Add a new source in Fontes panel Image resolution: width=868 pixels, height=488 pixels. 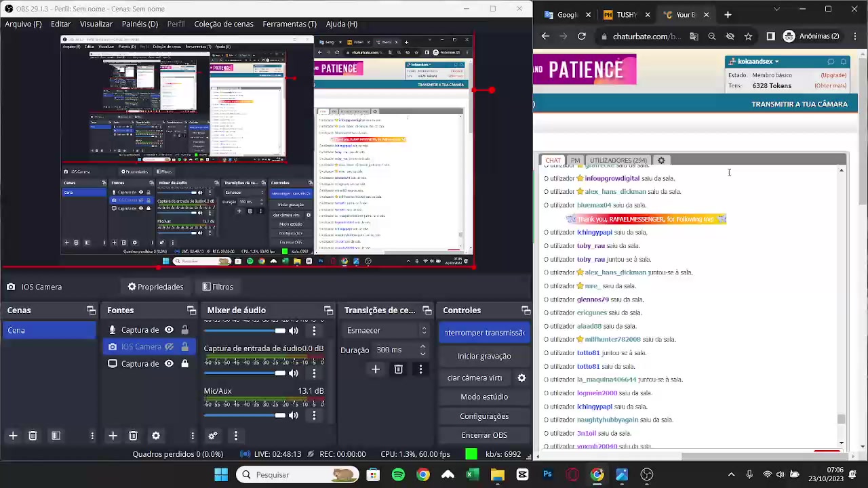coord(113,436)
